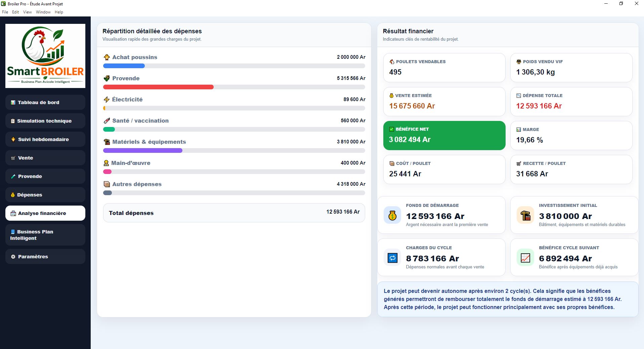
Task: Click the chart icon for Bénéfice cycle suivant
Action: coord(525,258)
